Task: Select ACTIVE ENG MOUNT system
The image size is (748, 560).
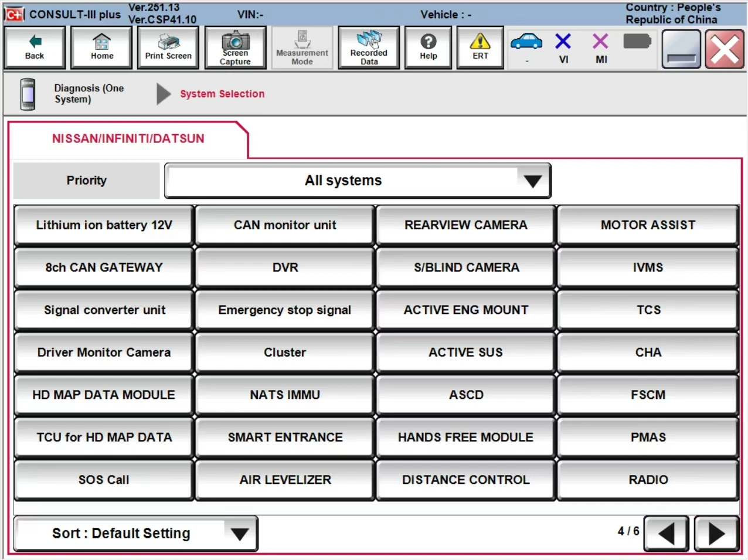Action: (x=466, y=310)
